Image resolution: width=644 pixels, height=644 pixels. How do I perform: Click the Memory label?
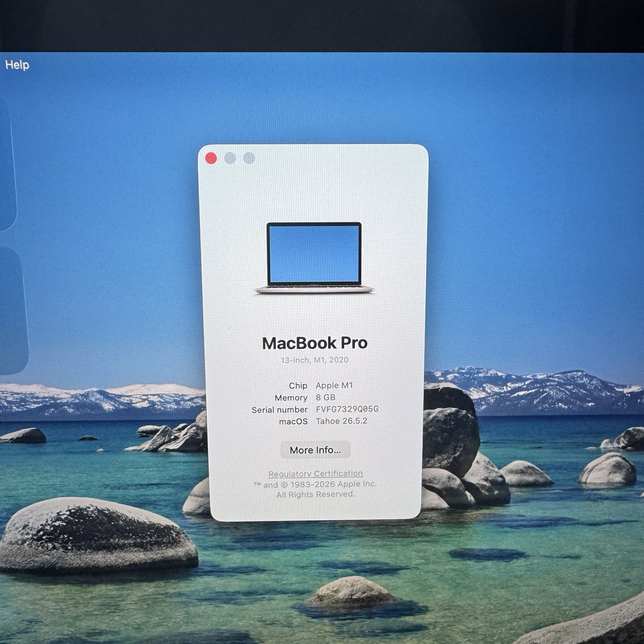coord(291,398)
